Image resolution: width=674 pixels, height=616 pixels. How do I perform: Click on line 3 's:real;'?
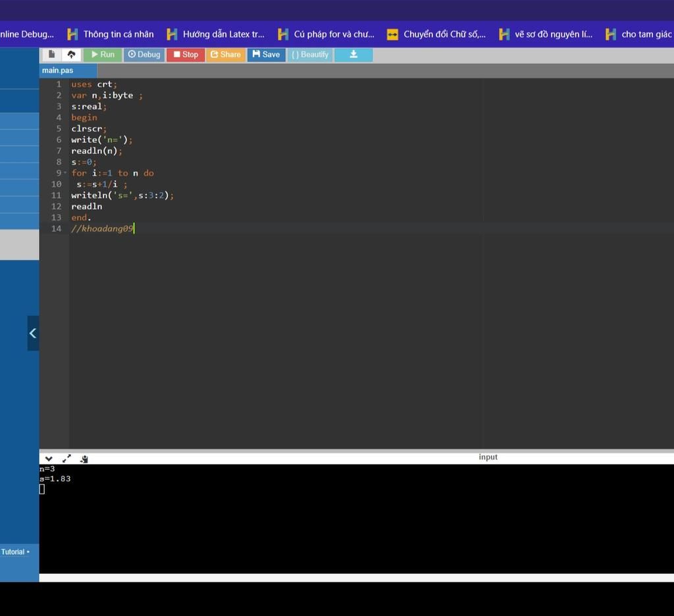click(89, 106)
